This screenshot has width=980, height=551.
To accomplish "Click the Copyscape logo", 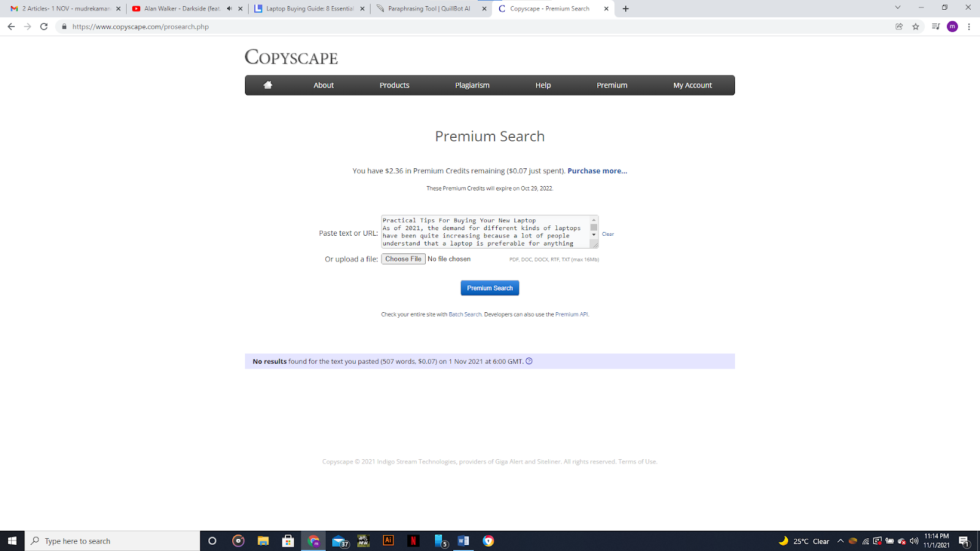I will point(292,57).
